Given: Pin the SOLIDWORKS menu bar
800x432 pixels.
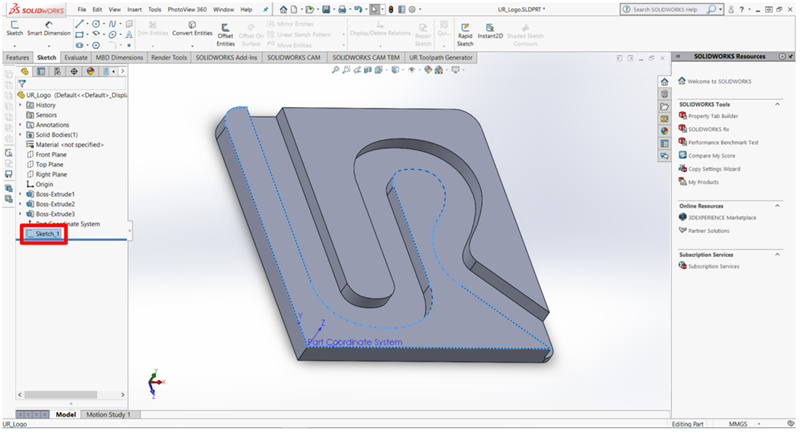Looking at the screenshot, I should pyautogui.click(x=265, y=9).
